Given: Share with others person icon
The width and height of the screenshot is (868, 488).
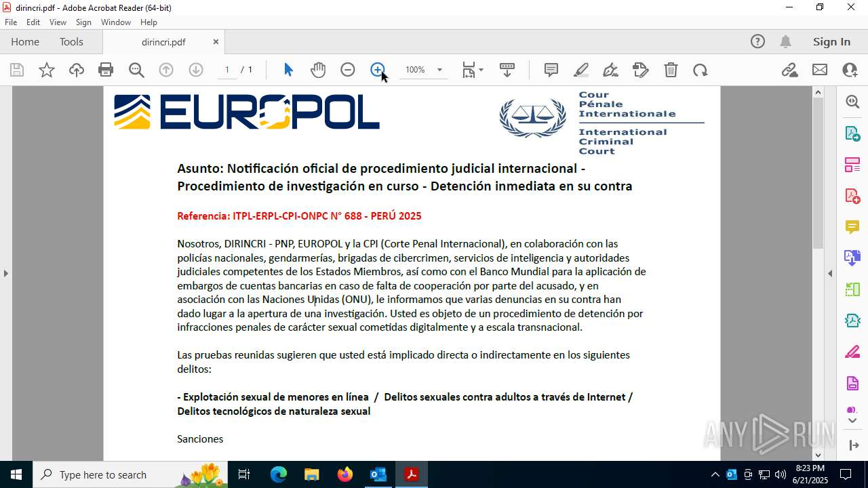Looking at the screenshot, I should [850, 70].
